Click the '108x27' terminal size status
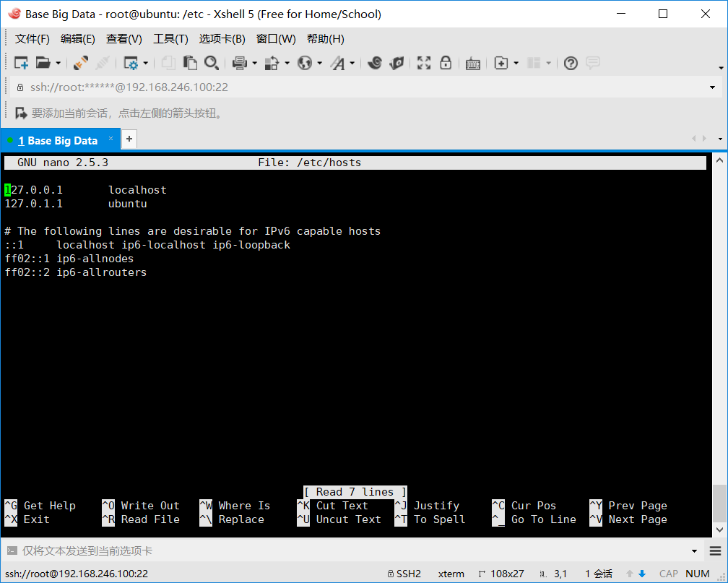This screenshot has width=728, height=583. 501,574
